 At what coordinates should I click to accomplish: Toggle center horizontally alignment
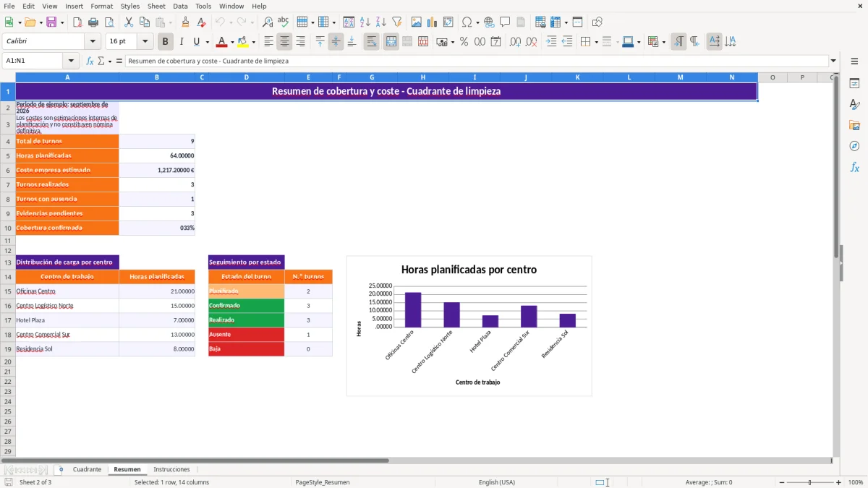tap(285, 42)
